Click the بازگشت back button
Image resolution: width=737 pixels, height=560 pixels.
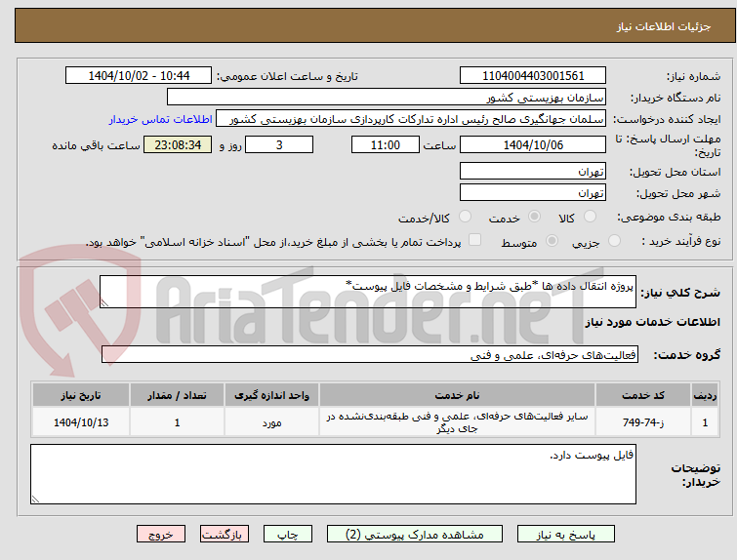coord(225,535)
